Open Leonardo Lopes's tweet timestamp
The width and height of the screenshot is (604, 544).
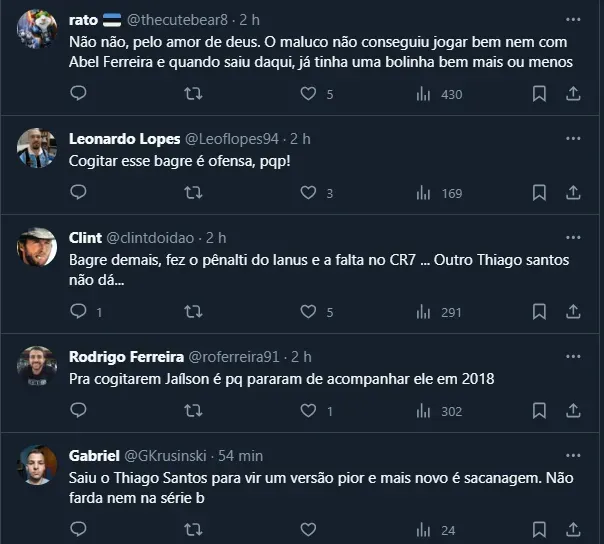300,138
